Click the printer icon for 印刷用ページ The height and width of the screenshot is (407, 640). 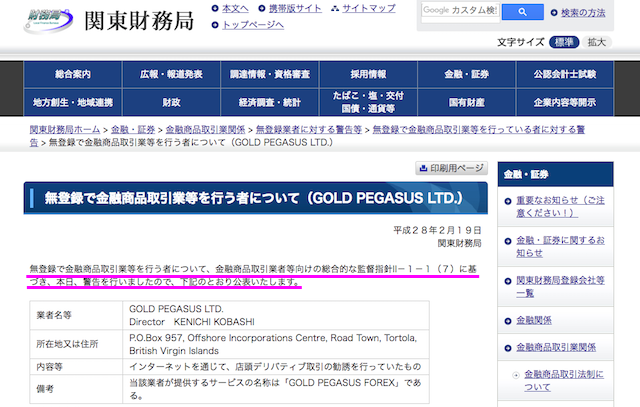click(423, 168)
